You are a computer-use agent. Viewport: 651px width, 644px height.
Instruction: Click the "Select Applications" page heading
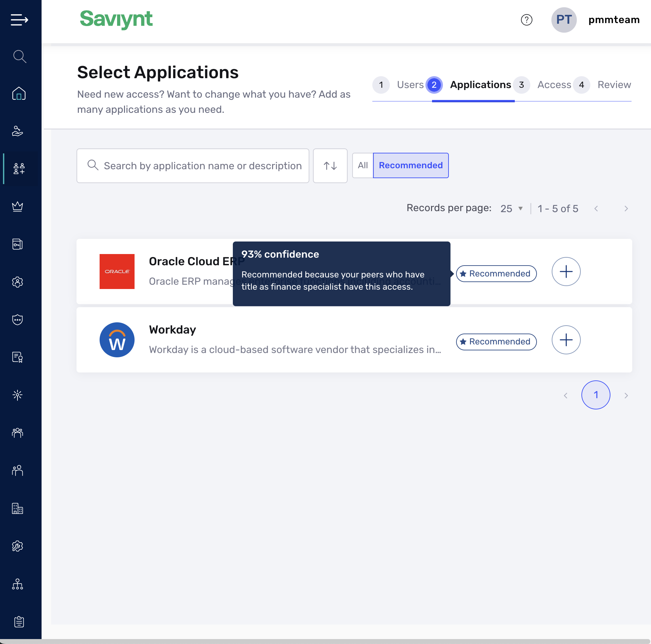click(x=158, y=72)
